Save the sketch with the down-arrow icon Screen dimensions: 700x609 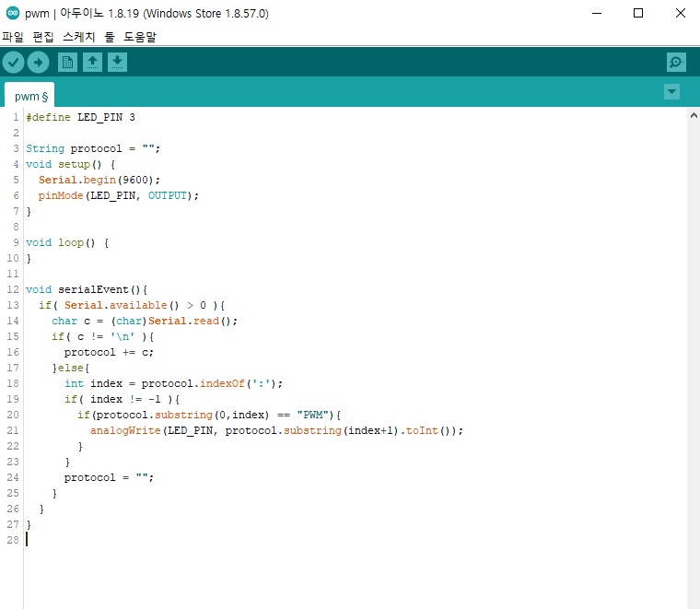pyautogui.click(x=117, y=62)
